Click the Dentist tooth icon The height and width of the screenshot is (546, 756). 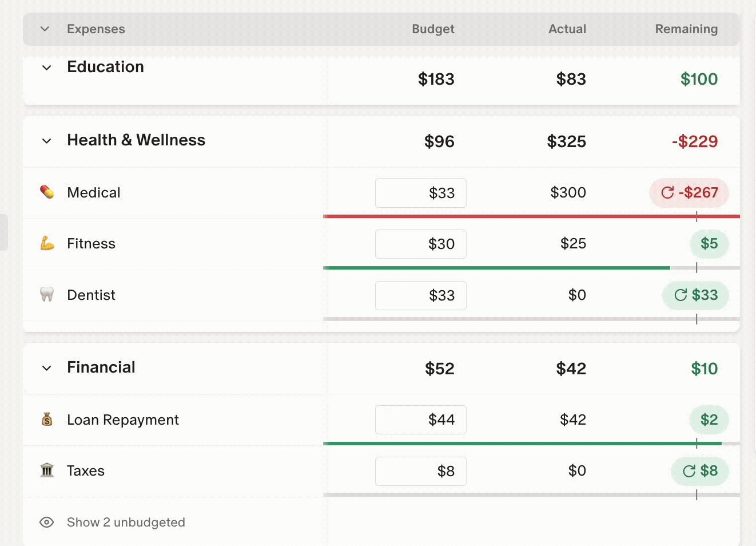(x=47, y=295)
